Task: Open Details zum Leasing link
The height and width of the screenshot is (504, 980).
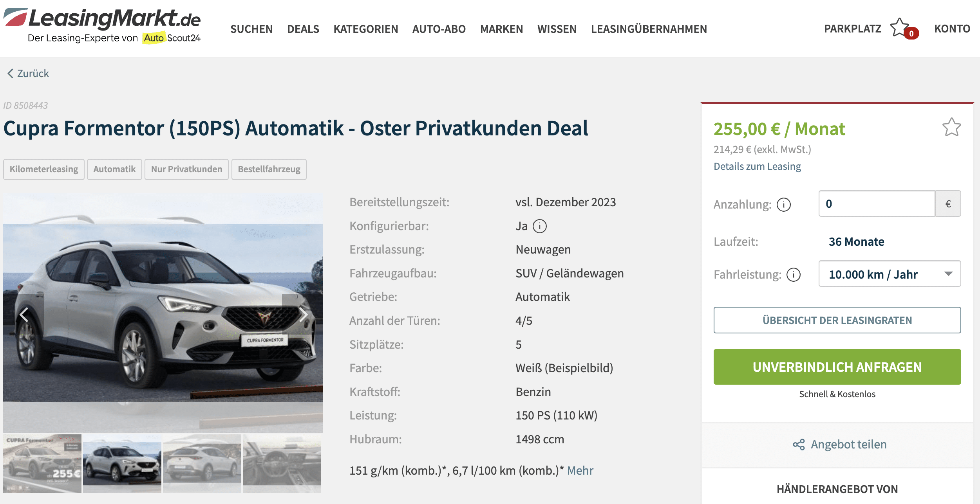Action: point(757,166)
